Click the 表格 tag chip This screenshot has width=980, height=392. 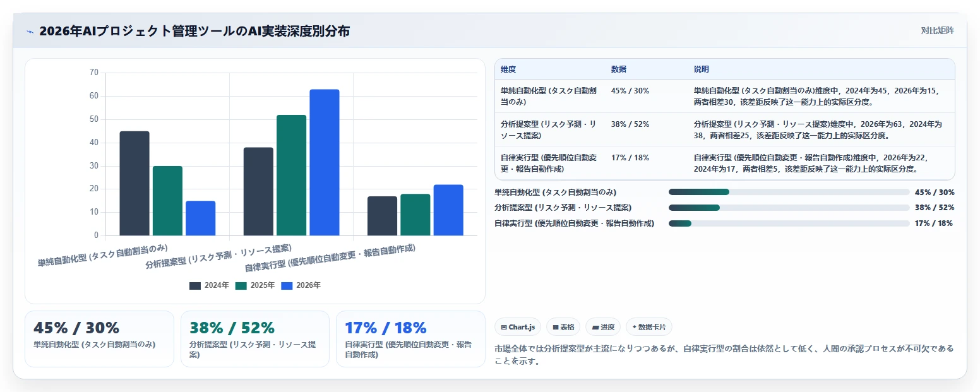[x=563, y=327]
